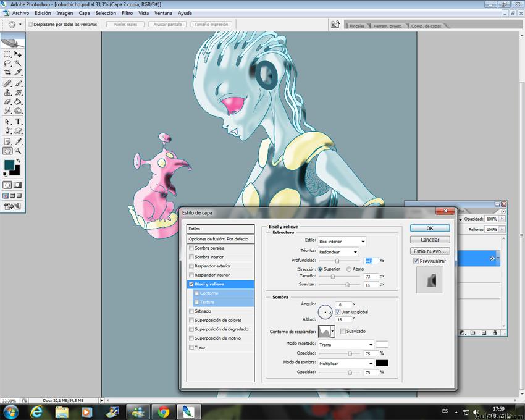
Task: Open Google Chrome from the taskbar
Action: click(164, 411)
